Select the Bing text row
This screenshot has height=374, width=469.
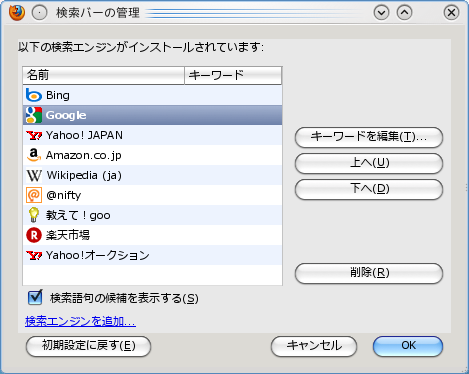[x=152, y=95]
